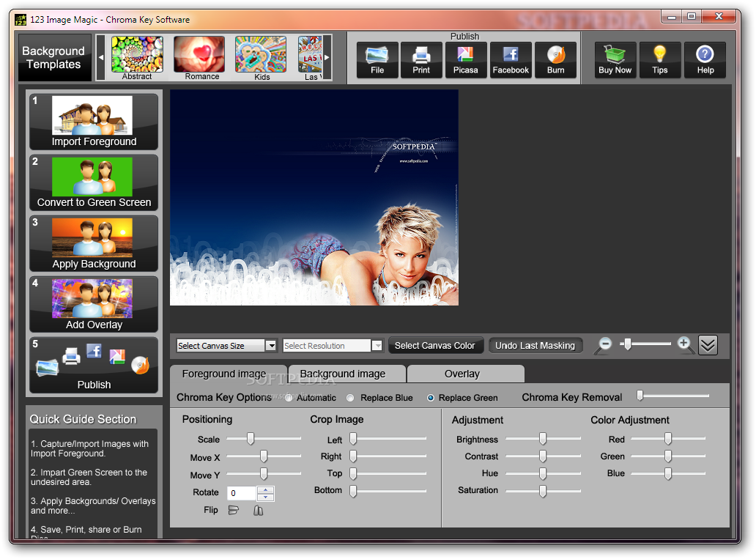
Task: Click the Chroma Key Removal slider
Action: click(x=673, y=396)
